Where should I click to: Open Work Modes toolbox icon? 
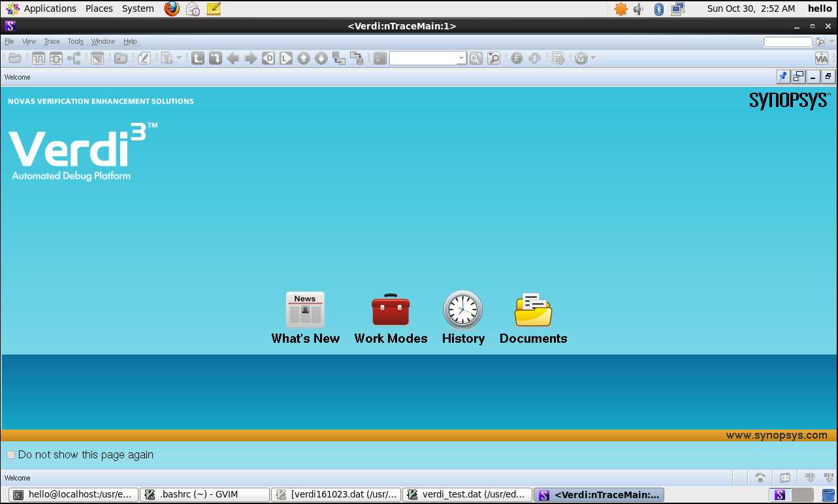pyautogui.click(x=391, y=309)
